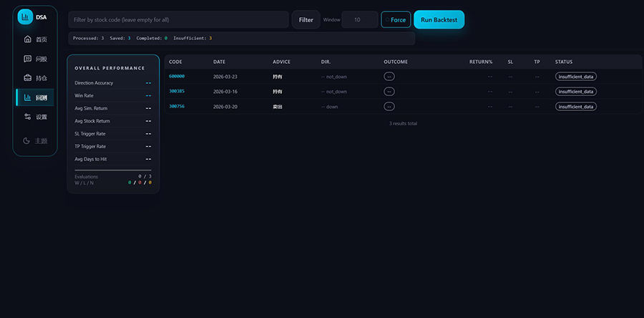
Task: Click outcome badge in the 300385 row
Action: click(x=389, y=92)
